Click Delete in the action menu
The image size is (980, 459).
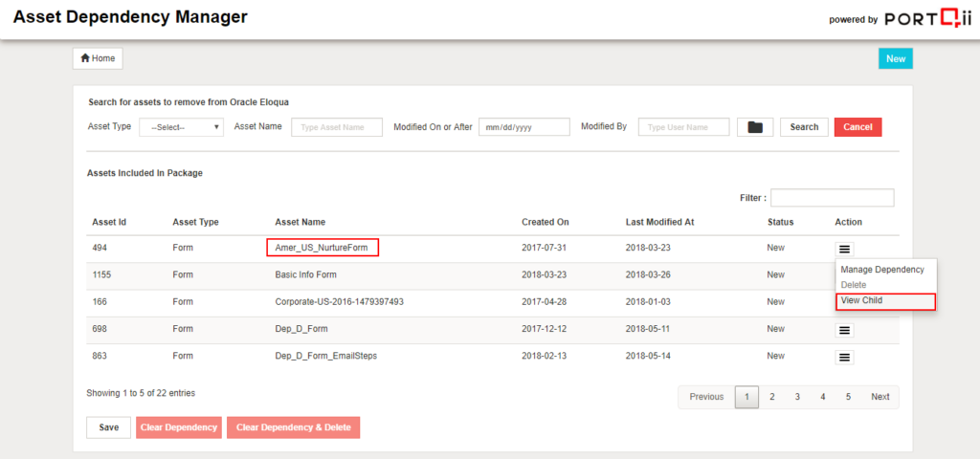pos(854,285)
